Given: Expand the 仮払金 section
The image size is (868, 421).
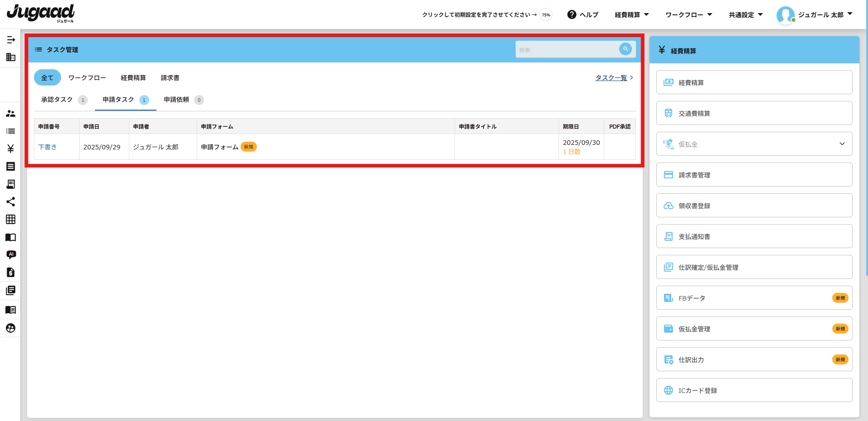Looking at the screenshot, I should coord(842,144).
